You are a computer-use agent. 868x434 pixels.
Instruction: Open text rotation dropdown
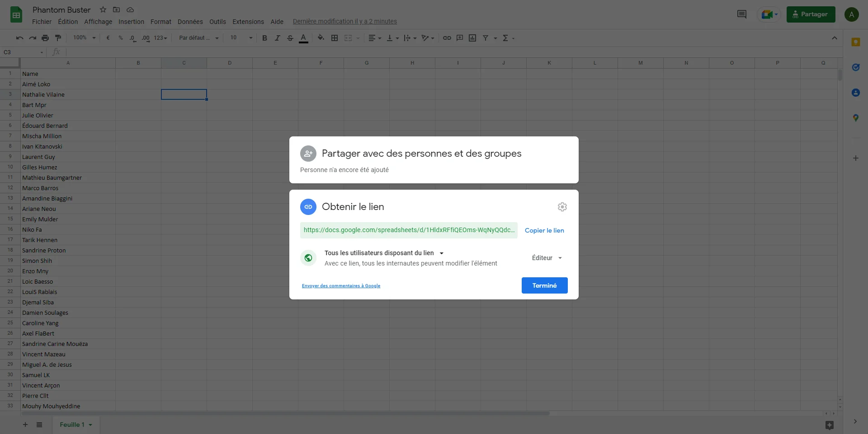point(428,38)
